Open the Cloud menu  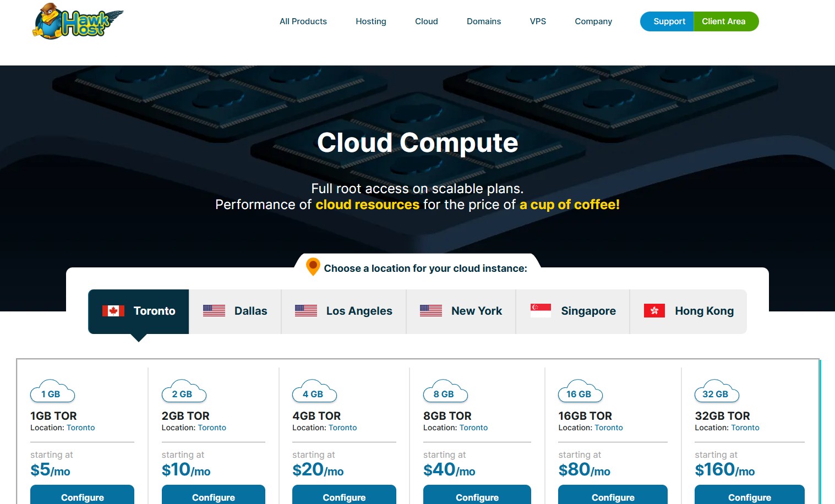427,21
